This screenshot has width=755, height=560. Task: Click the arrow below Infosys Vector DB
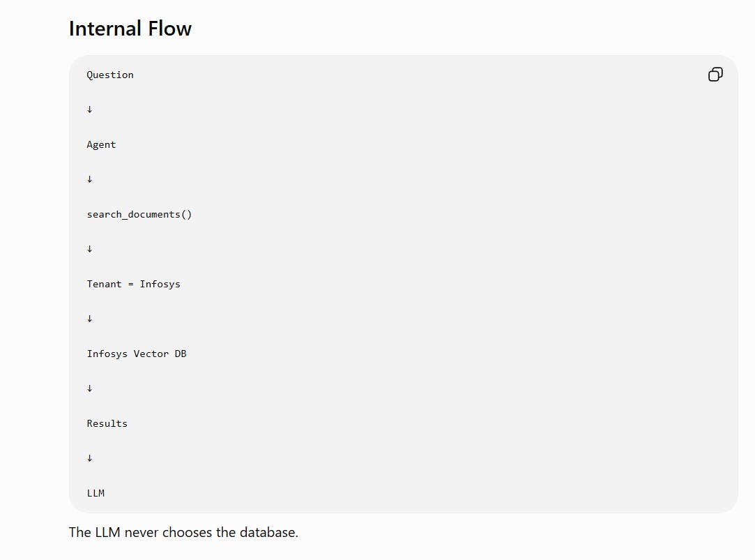click(x=89, y=388)
